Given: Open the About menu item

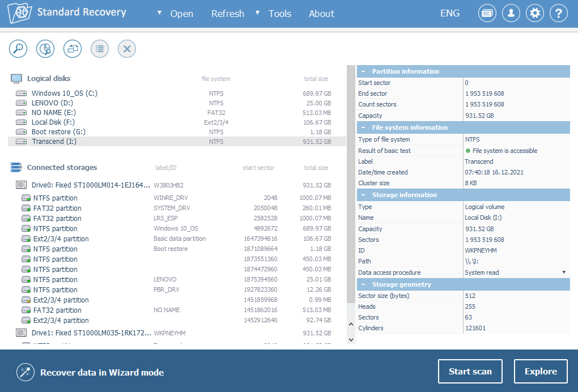Looking at the screenshot, I should click(x=321, y=14).
